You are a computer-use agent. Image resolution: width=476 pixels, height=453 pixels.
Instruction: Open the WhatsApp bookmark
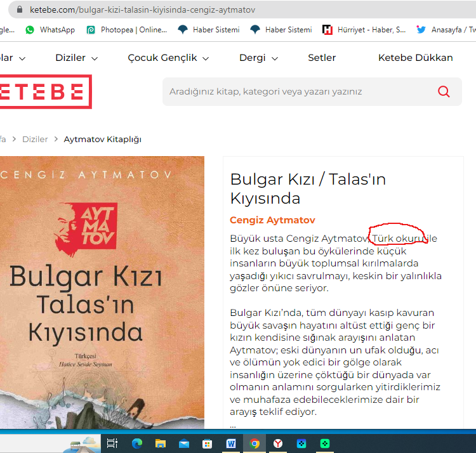[50, 30]
